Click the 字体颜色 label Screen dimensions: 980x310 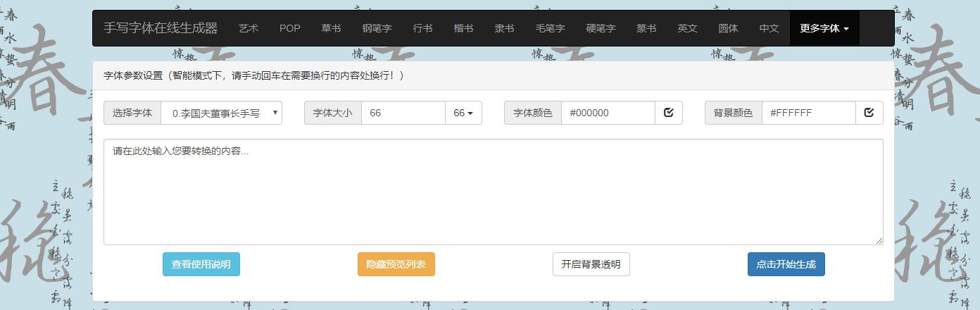click(x=533, y=113)
